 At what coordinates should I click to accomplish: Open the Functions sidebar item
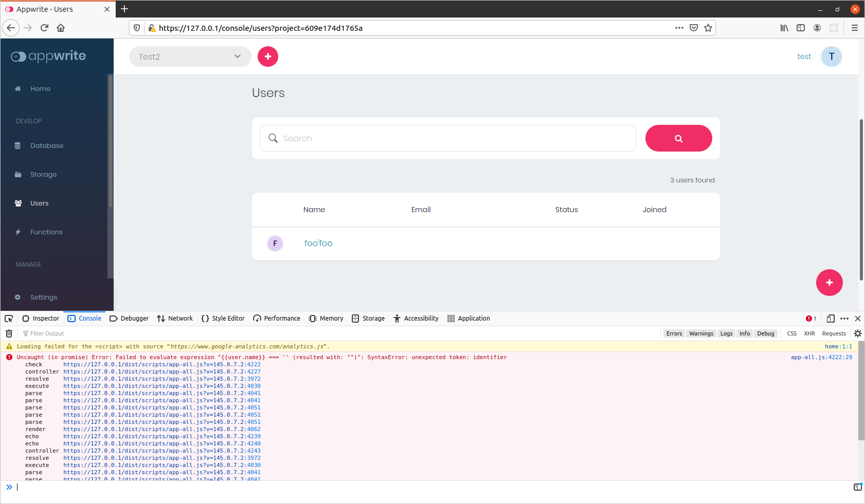(x=46, y=232)
